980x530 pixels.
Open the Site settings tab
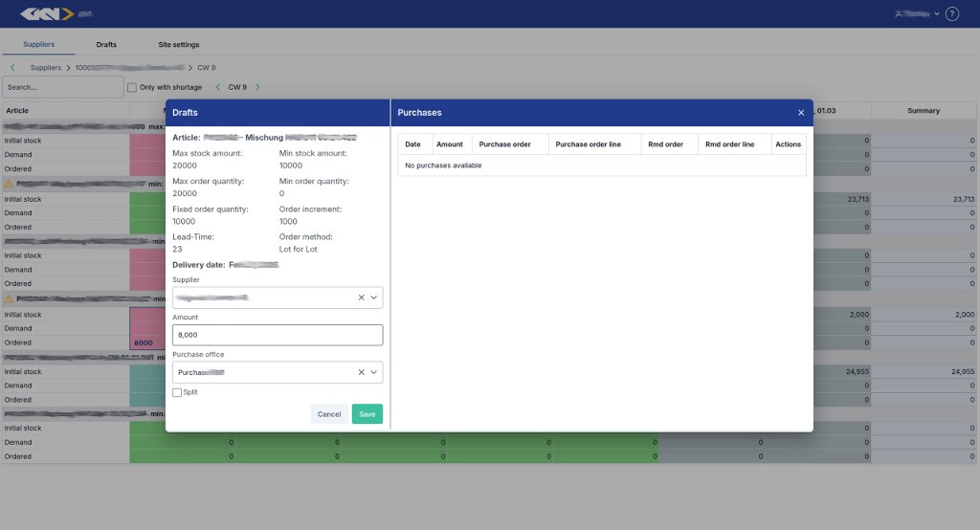coord(179,45)
